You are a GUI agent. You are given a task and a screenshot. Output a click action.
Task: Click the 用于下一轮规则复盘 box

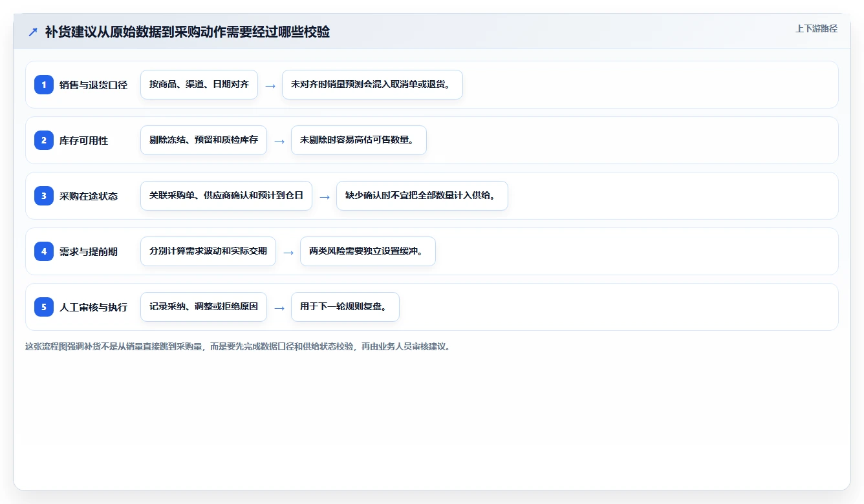coord(345,307)
